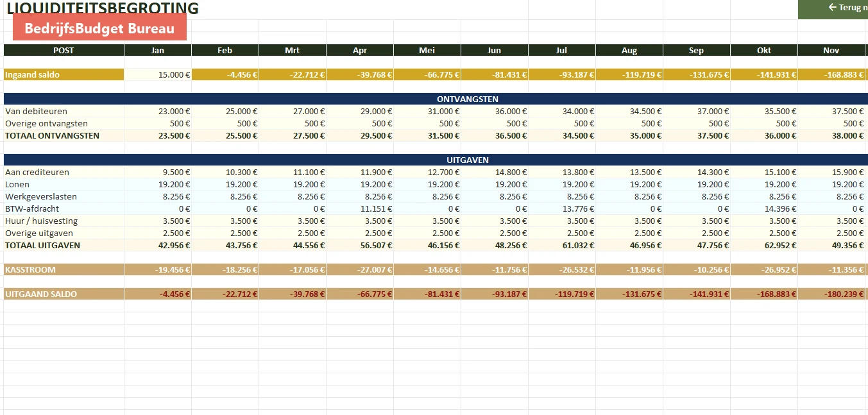Click BTW-afdracht value 14.396 € for Okt
This screenshot has width=868, height=415.
(x=764, y=208)
